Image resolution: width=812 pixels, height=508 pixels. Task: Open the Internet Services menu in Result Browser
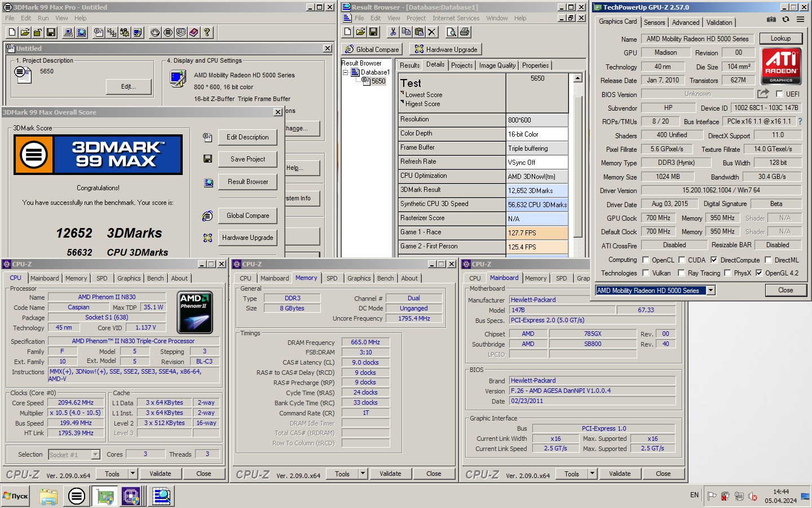click(x=456, y=18)
